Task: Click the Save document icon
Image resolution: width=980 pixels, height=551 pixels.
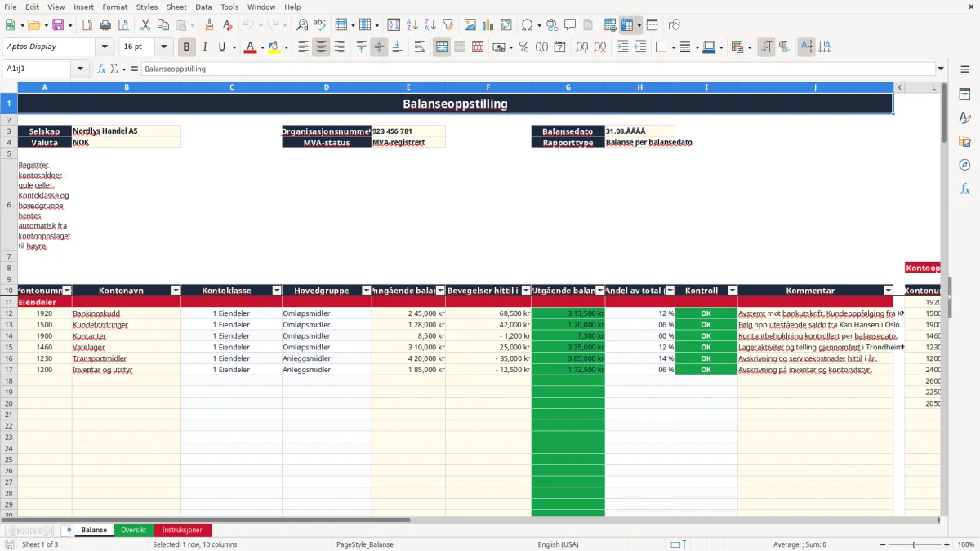Action: point(58,25)
